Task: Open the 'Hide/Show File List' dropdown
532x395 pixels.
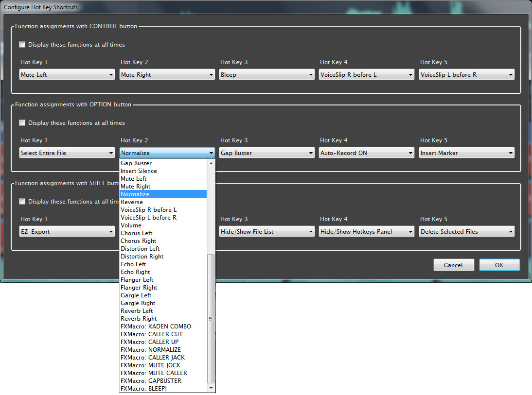Action: [x=266, y=232]
